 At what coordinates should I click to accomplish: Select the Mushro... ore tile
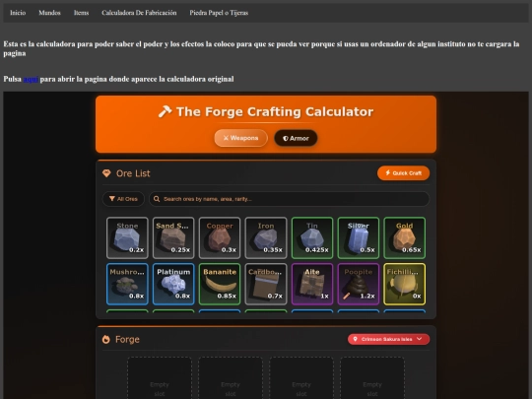127,284
